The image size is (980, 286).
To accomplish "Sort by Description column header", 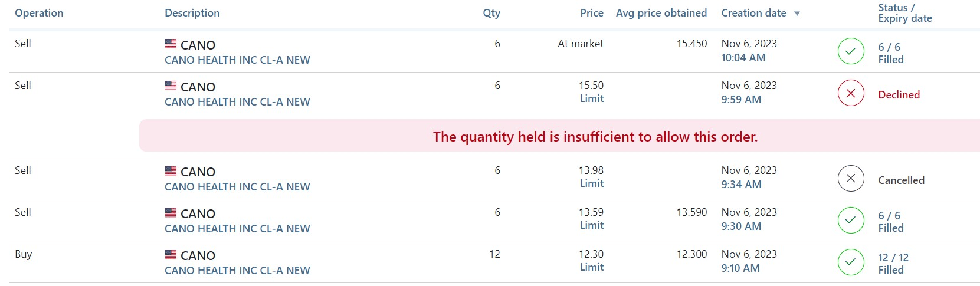I will 192,13.
